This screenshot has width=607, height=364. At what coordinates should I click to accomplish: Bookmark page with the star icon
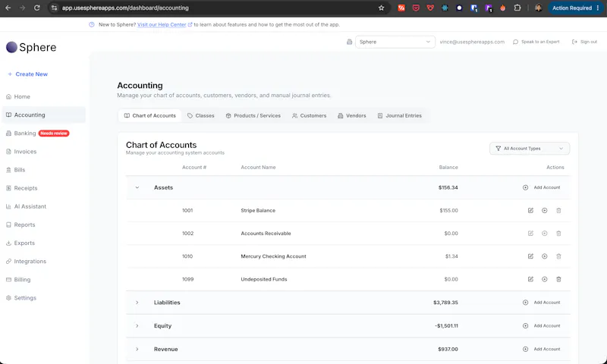(382, 8)
